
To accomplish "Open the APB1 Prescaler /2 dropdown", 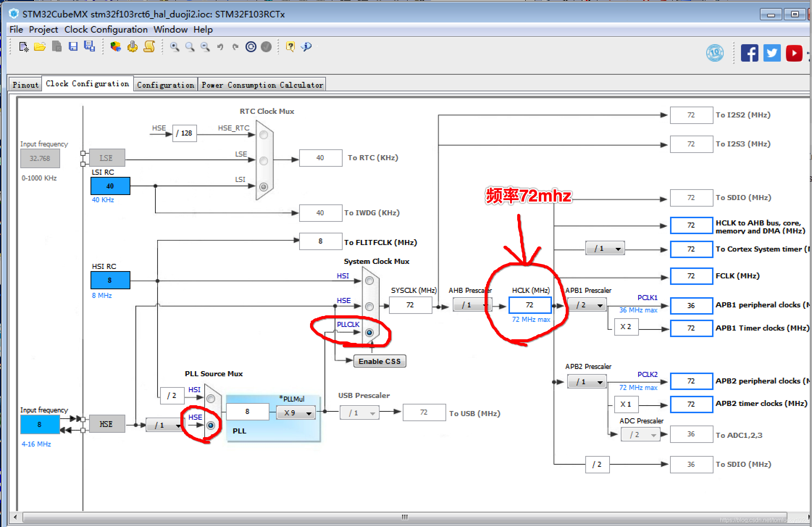I will click(x=587, y=305).
